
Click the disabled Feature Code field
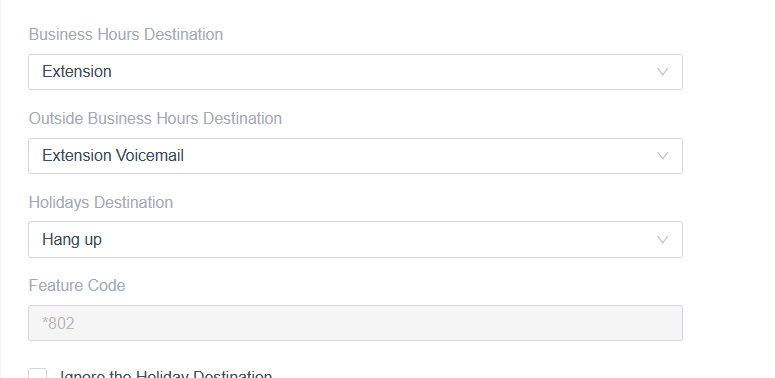click(355, 323)
